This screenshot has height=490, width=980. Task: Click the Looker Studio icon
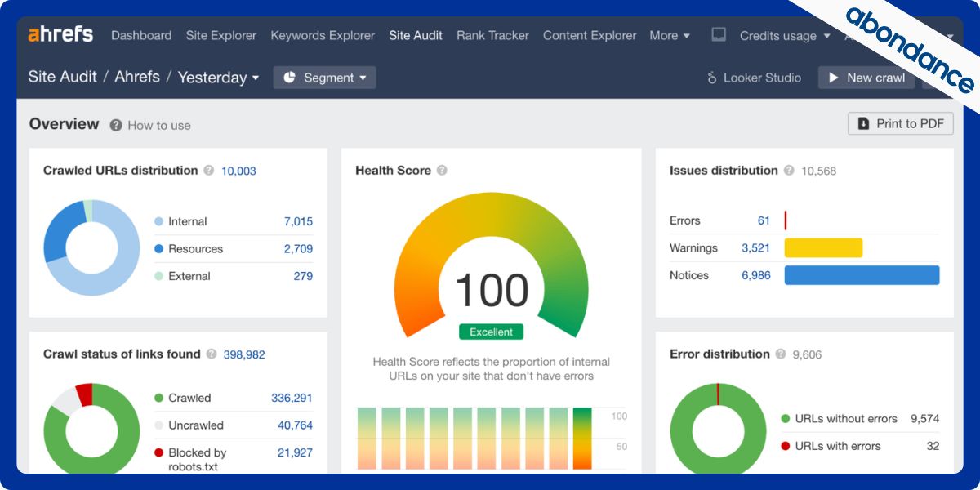click(x=712, y=78)
